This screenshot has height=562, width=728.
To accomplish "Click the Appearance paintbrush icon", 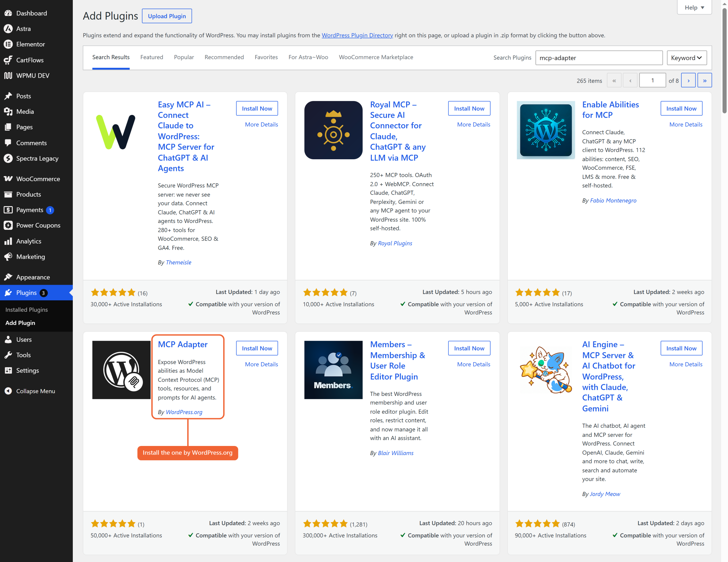I will pos(8,277).
